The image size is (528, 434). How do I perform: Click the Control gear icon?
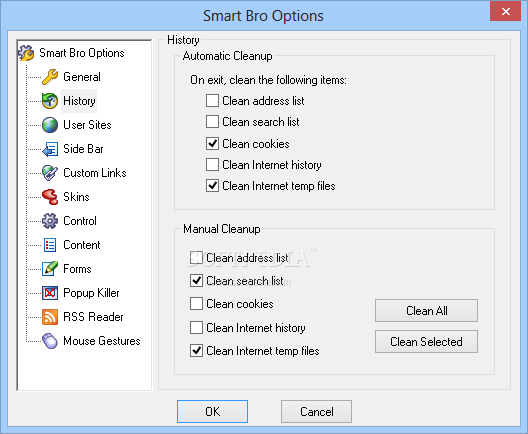(x=50, y=221)
